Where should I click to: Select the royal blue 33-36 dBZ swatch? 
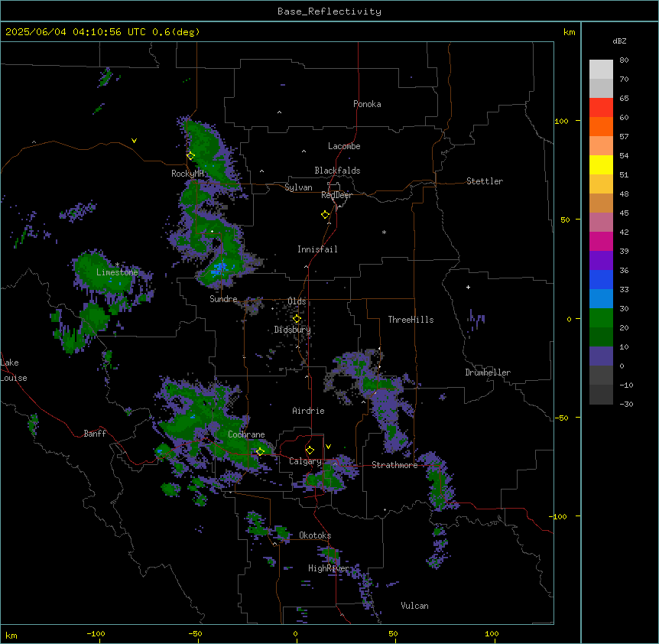coord(601,279)
